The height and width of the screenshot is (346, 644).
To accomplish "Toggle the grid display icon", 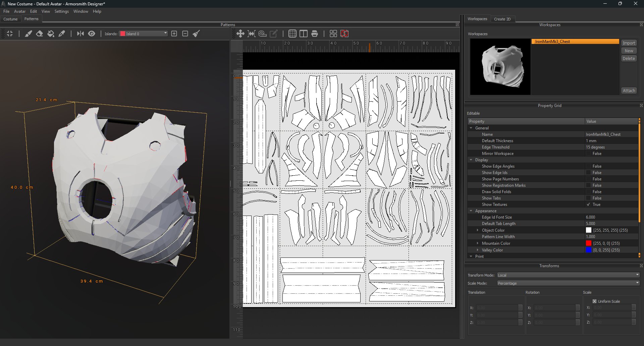I will click(292, 34).
